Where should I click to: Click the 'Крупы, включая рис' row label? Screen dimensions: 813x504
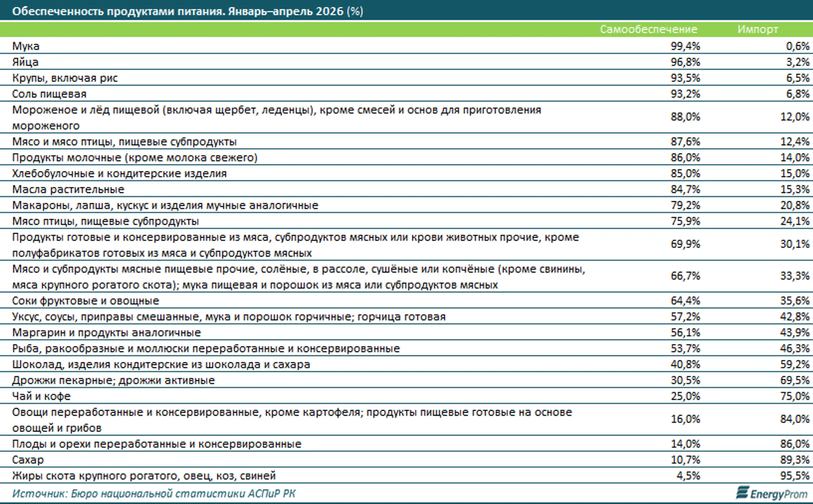coord(65,78)
